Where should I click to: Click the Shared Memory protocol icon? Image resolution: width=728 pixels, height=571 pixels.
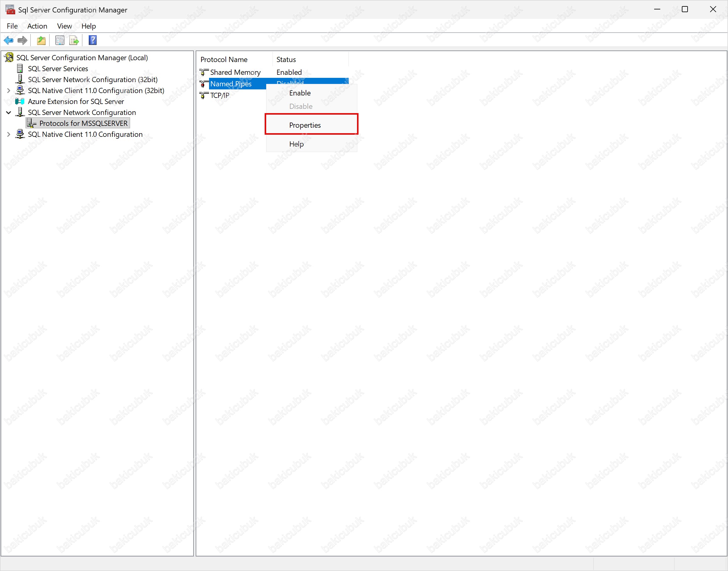[204, 72]
